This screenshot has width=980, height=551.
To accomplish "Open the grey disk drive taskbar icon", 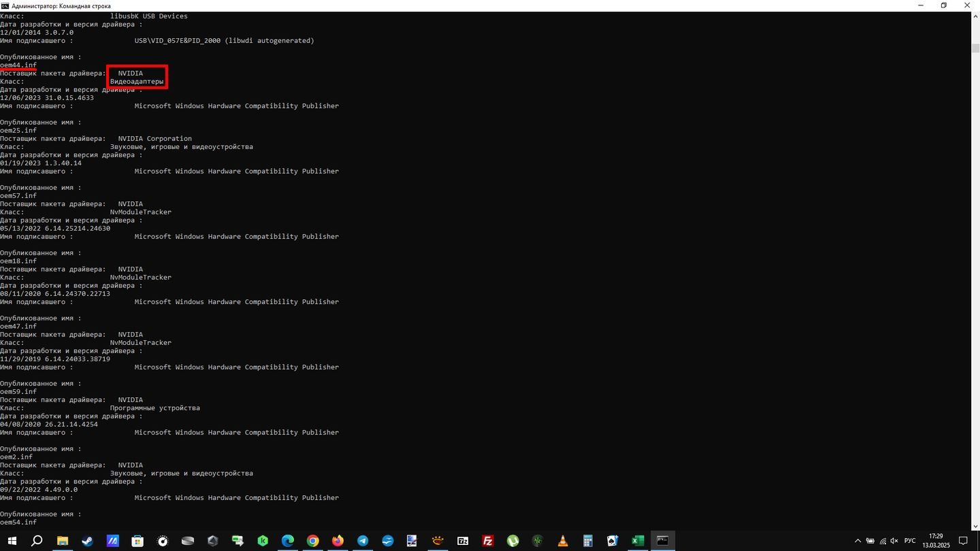I will 188,541.
